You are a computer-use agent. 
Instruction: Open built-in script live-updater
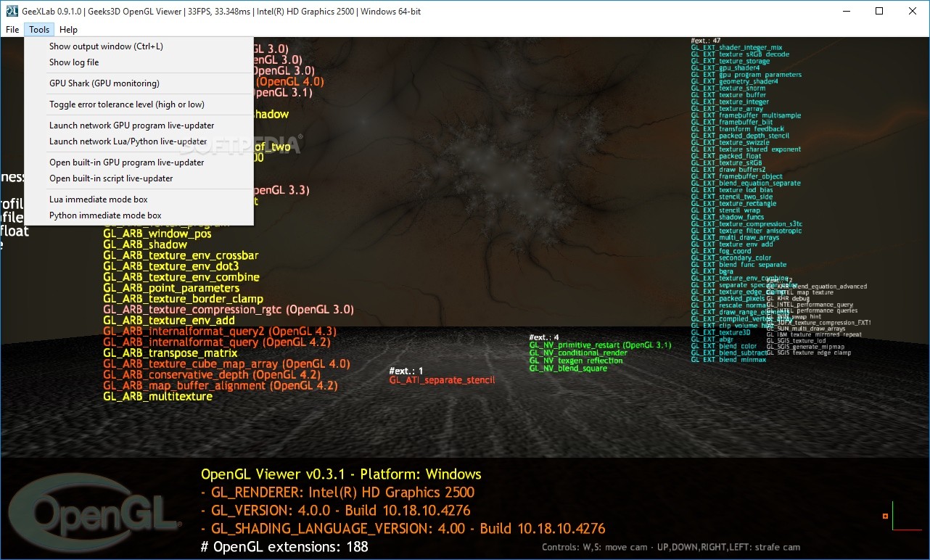tap(139, 178)
